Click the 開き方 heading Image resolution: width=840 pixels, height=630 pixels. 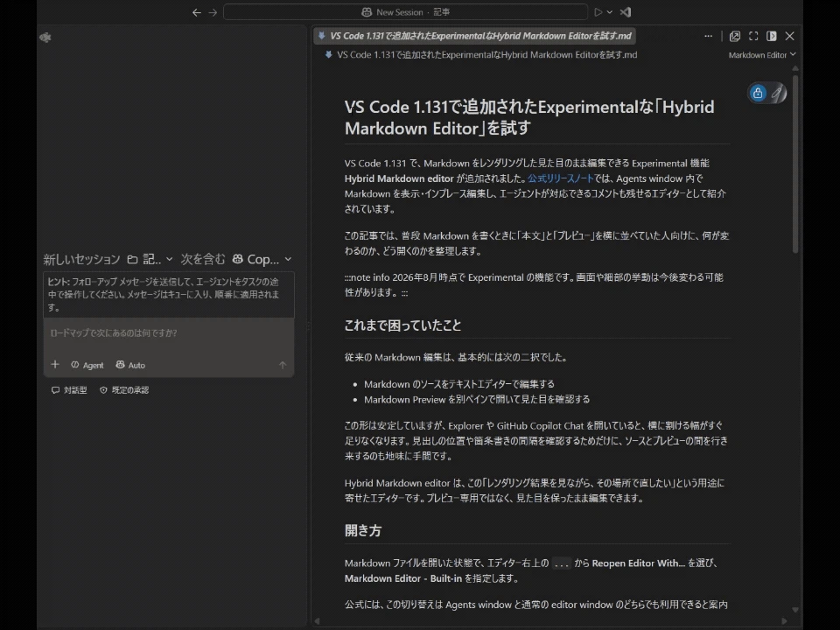363,530
